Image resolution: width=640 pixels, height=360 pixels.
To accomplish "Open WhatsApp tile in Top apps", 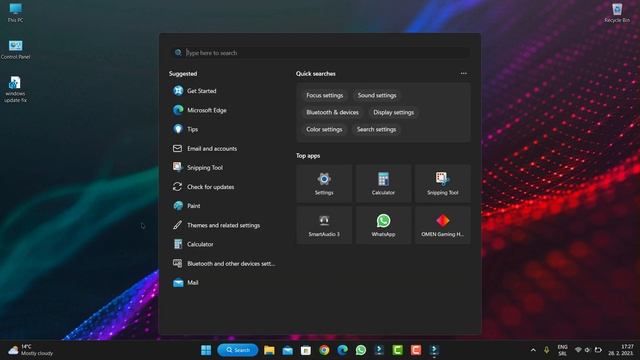I will click(x=383, y=225).
